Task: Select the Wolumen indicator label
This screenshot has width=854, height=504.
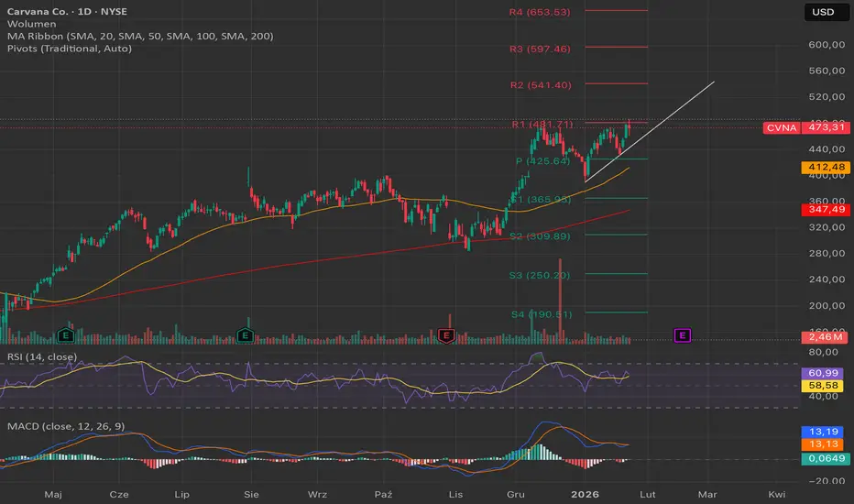Action: coord(29,24)
